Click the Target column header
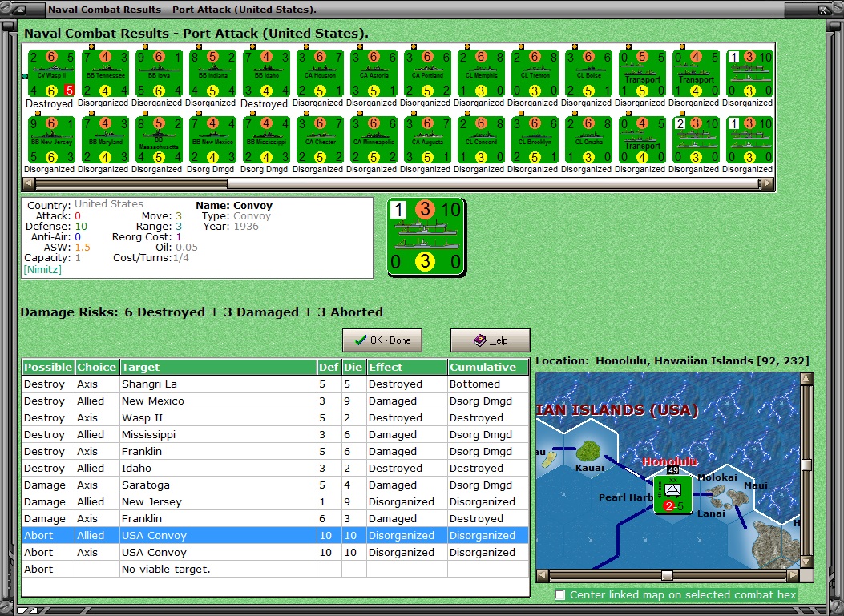This screenshot has height=616, width=844. click(218, 367)
